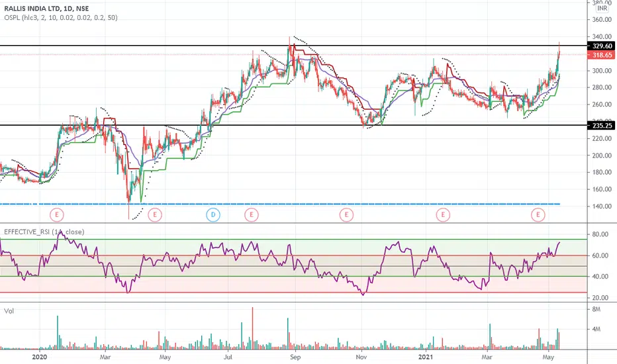Click the 235.25 price label
This screenshot has width=617, height=364.
click(x=602, y=126)
